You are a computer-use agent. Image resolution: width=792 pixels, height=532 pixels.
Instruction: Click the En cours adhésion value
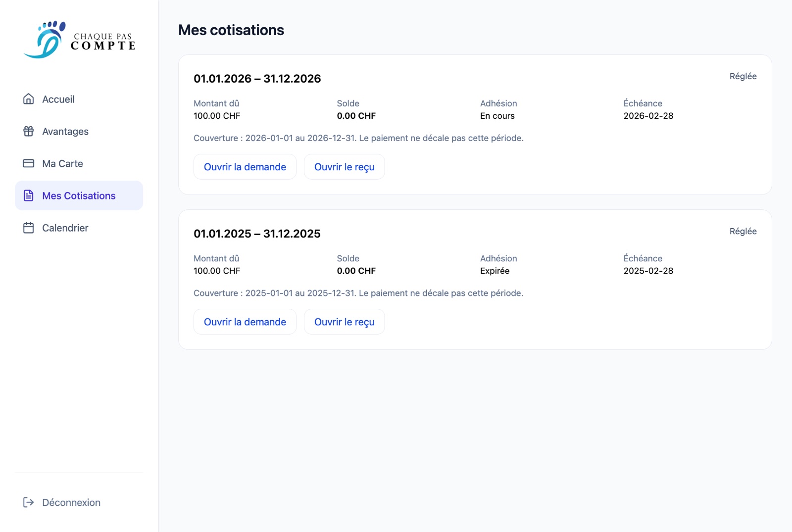pos(497,116)
